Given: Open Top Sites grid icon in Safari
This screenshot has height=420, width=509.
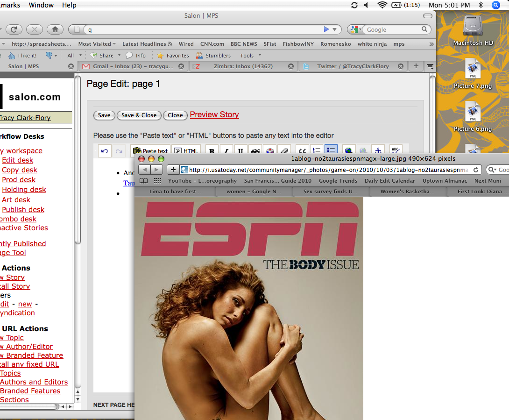Looking at the screenshot, I should (x=157, y=181).
